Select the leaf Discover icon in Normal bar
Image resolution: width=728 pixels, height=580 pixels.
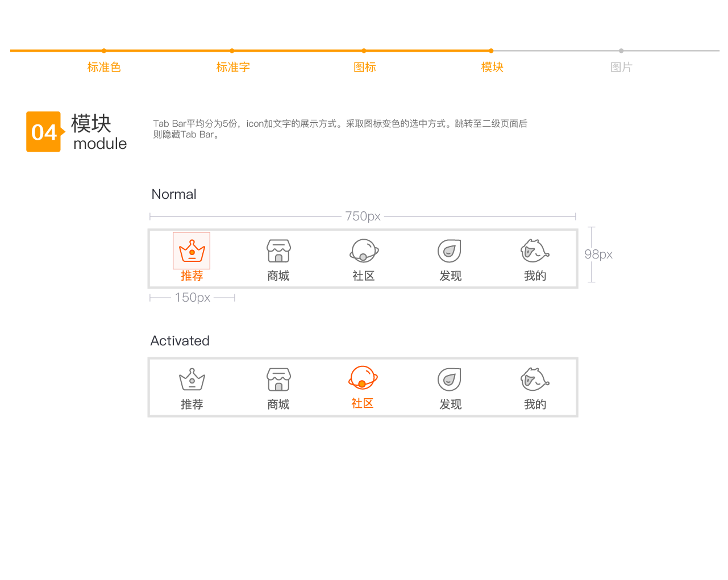449,251
